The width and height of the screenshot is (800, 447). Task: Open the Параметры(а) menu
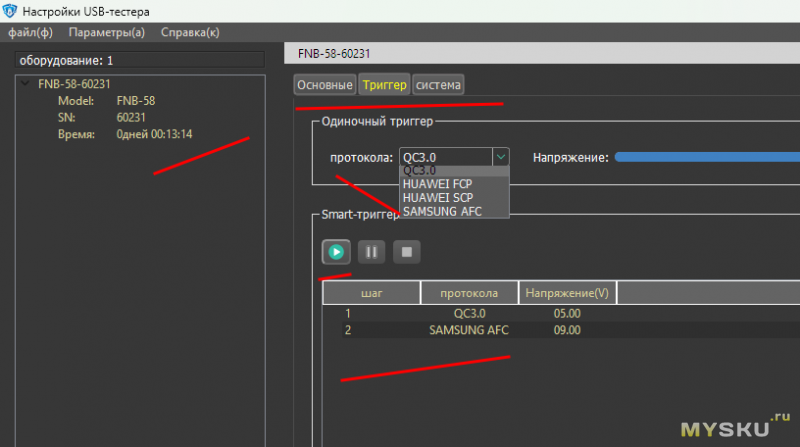(x=107, y=33)
